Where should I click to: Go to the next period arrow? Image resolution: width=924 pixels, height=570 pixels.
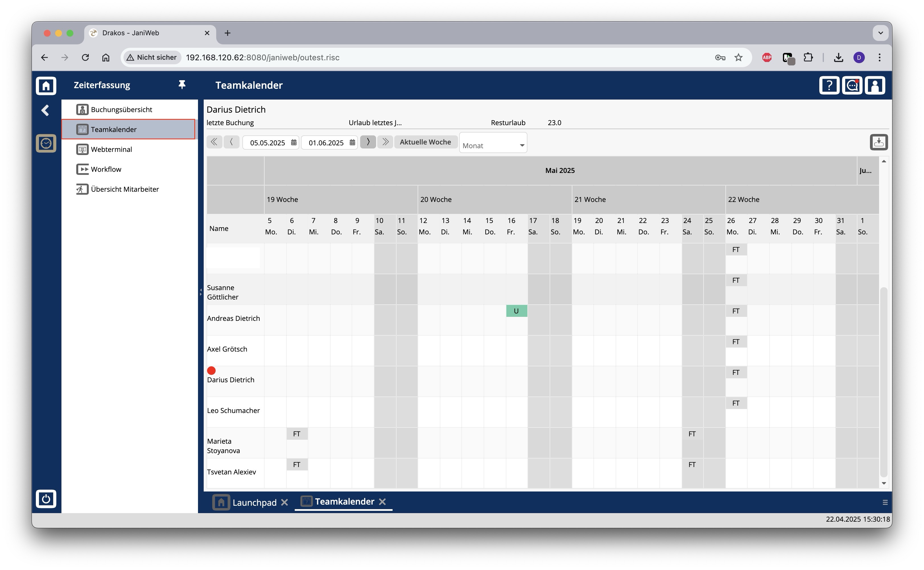(x=368, y=142)
